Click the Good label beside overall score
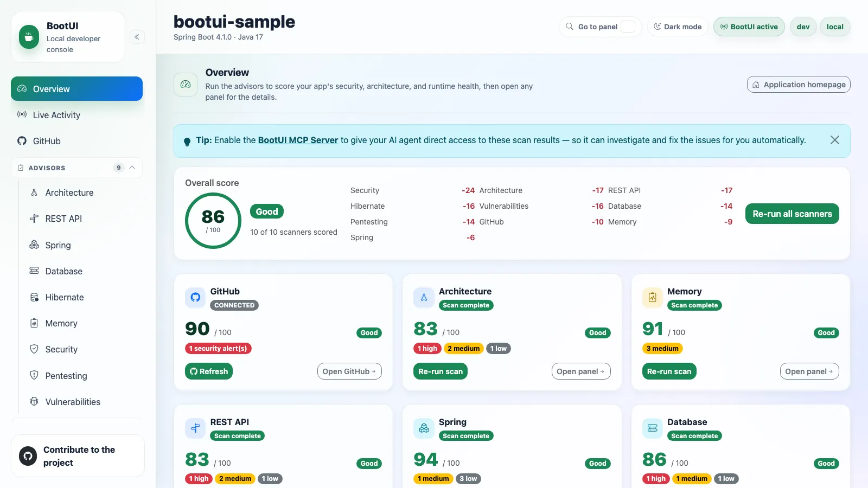 point(267,211)
